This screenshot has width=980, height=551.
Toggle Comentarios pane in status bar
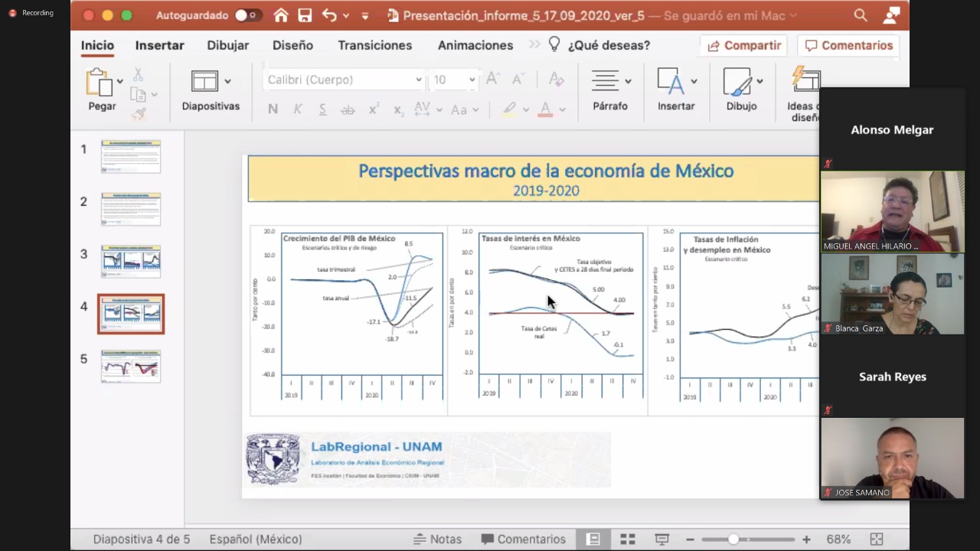click(524, 540)
